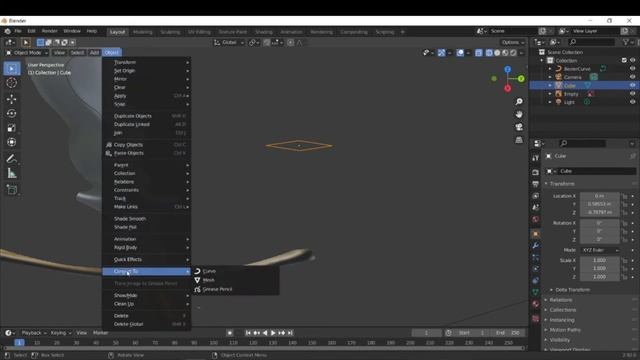Hide the Camera in outliner

(632, 77)
